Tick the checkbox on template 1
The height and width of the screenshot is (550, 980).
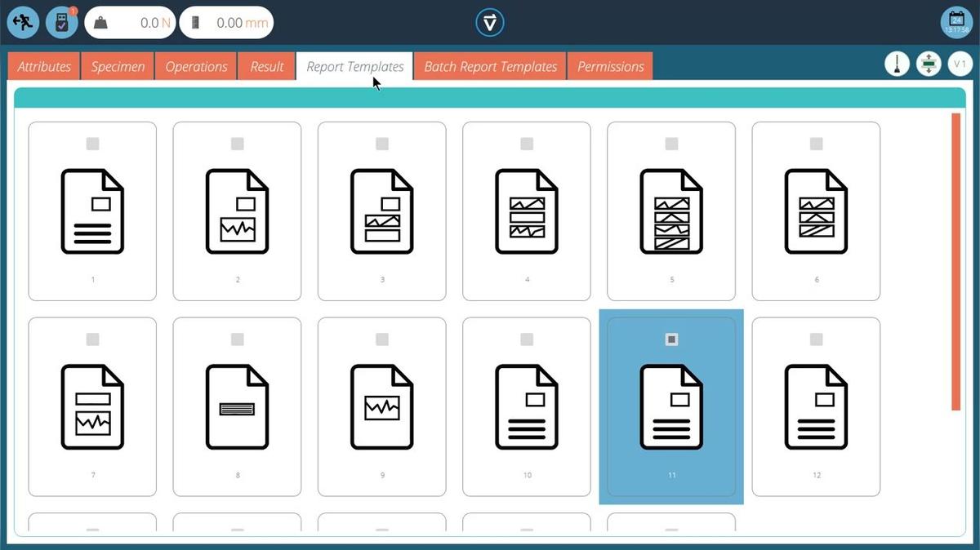point(92,144)
